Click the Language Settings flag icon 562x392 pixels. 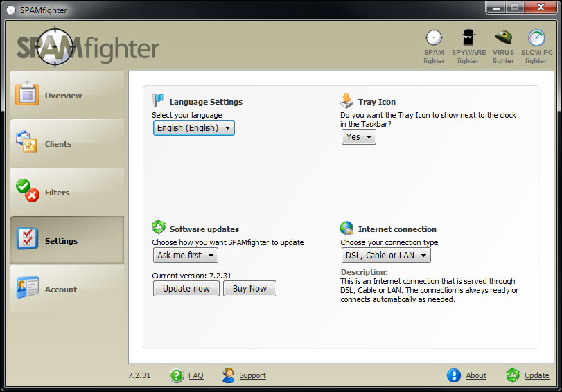[158, 100]
